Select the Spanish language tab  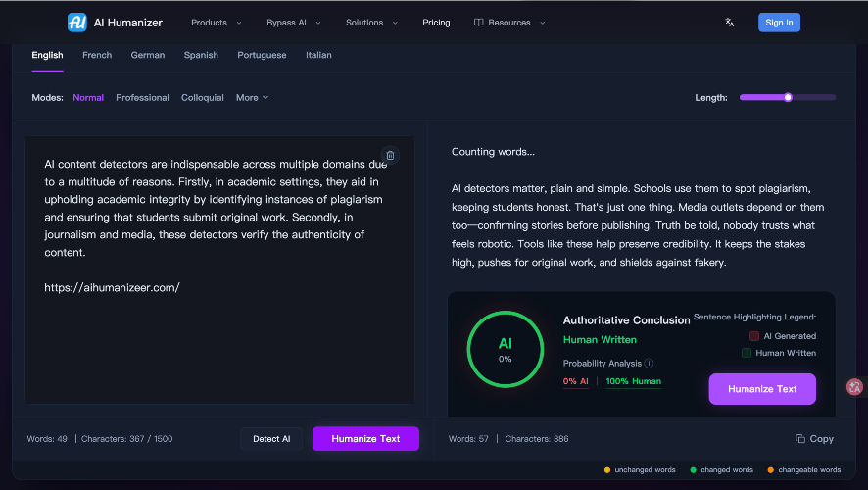point(201,56)
